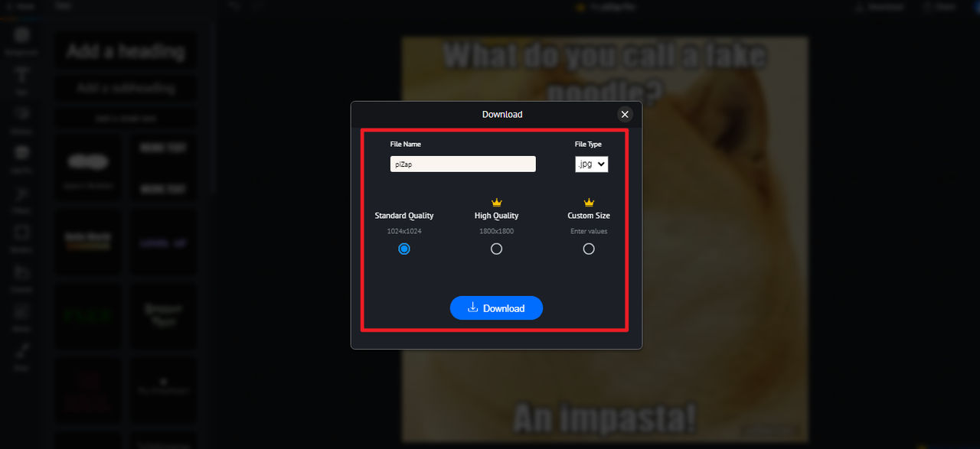The image size is (980, 449).
Task: Click the Add a subheading text preset
Action: coord(126,88)
